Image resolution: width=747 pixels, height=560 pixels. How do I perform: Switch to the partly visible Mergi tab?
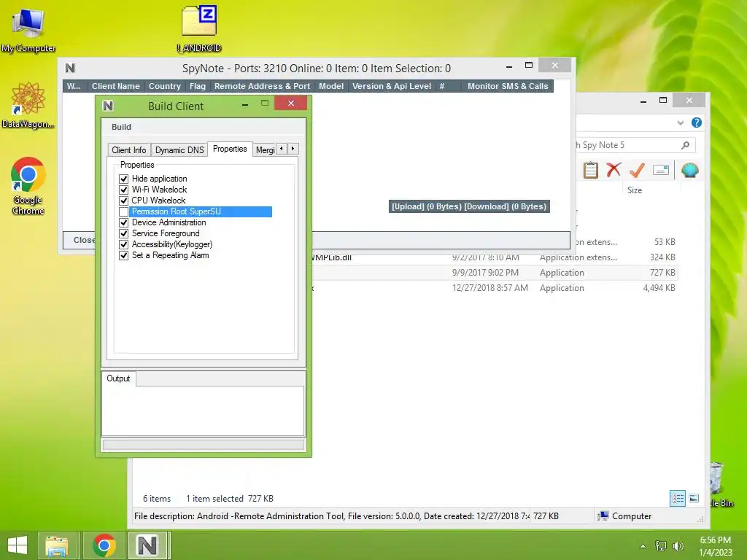[264, 150]
